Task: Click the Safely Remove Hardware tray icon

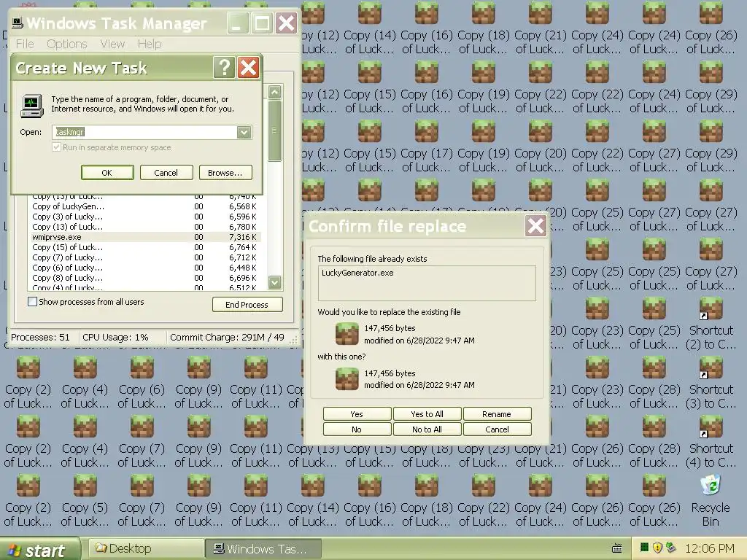Action: coord(671,548)
